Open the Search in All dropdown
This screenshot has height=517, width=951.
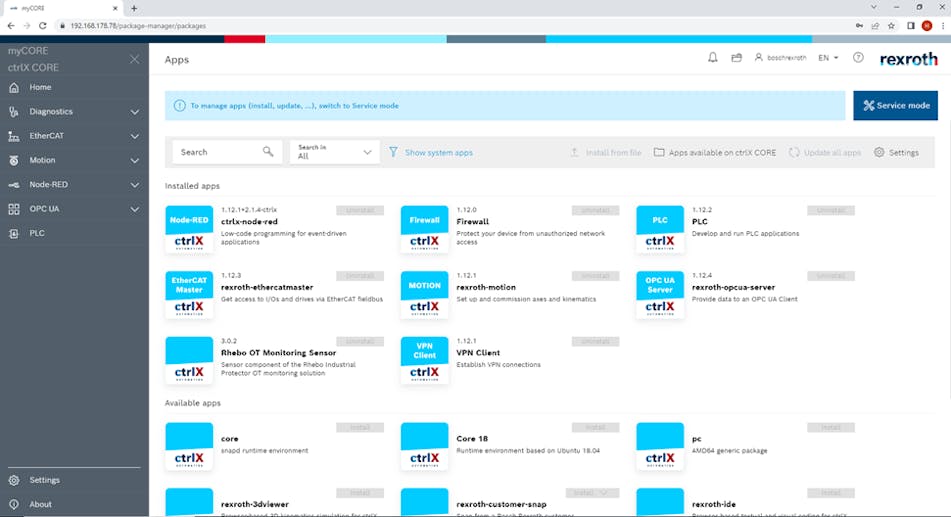(x=335, y=152)
